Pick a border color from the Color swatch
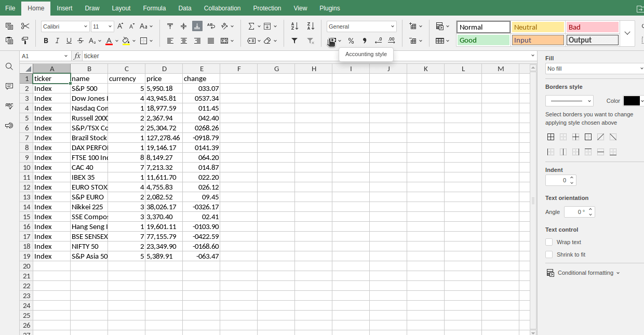644x335 pixels. [x=633, y=101]
